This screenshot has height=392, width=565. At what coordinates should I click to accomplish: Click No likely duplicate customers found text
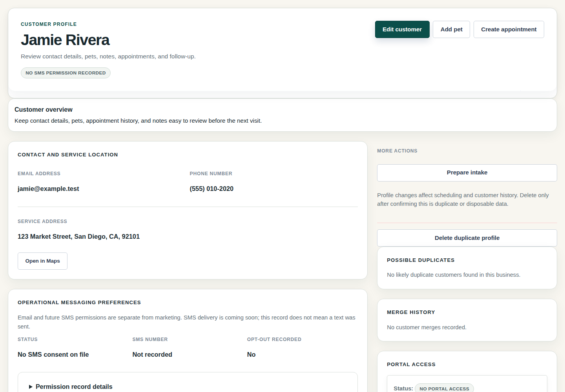tap(454, 275)
